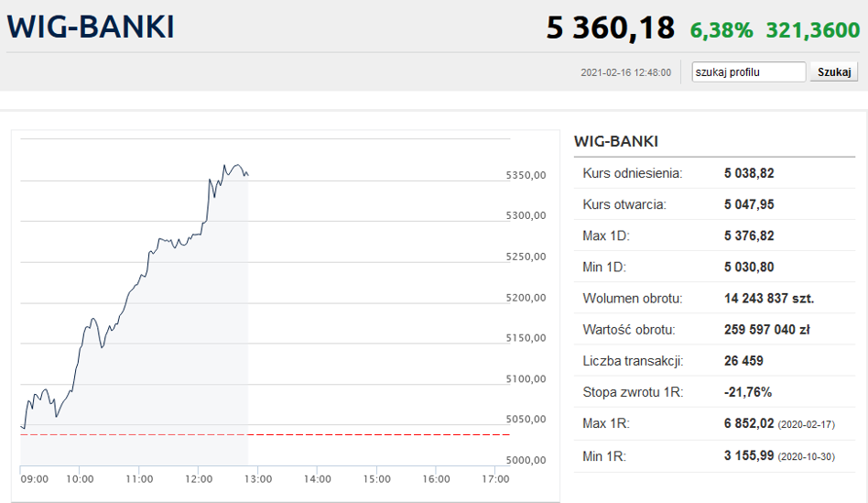
Task: Click the 5050,00 price axis label
Action: [526, 420]
